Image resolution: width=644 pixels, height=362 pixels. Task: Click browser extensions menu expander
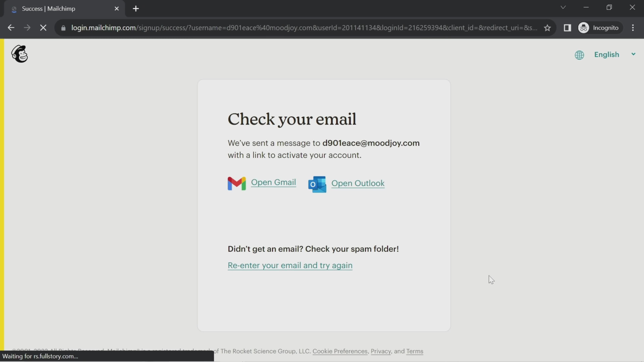(568, 27)
